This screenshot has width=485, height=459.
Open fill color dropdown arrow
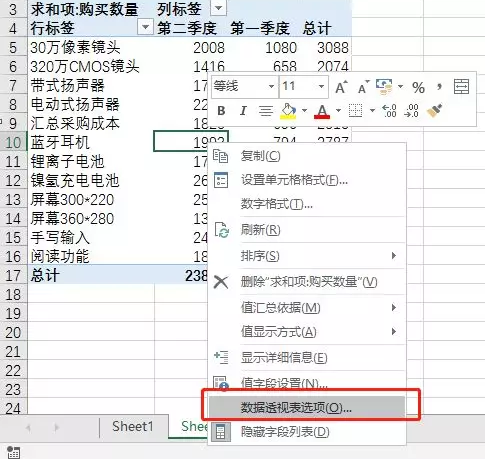304,110
